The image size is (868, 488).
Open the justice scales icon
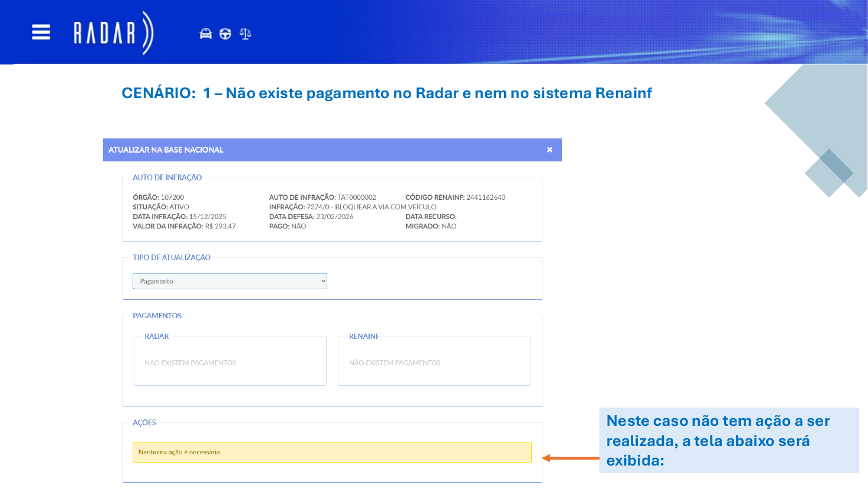click(245, 34)
